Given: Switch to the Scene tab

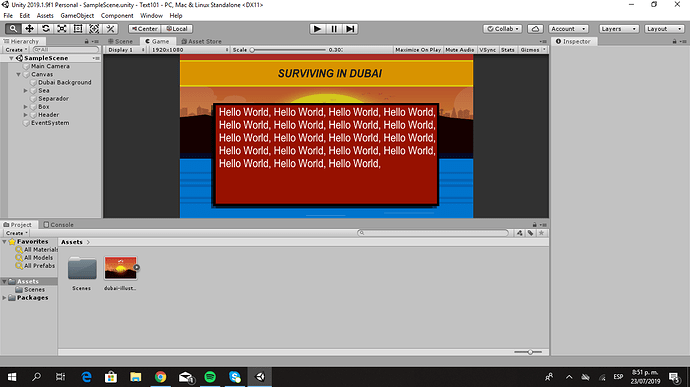Looking at the screenshot, I should [121, 41].
